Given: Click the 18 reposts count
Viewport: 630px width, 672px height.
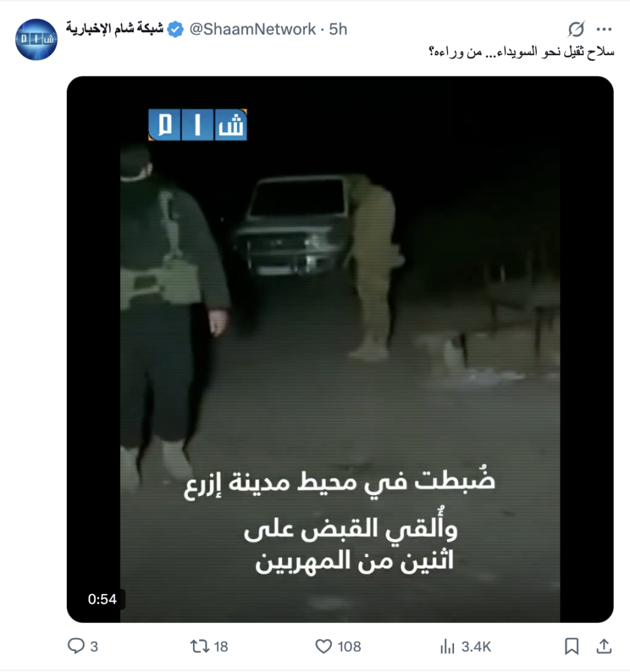Looking at the screenshot, I should point(220,646).
